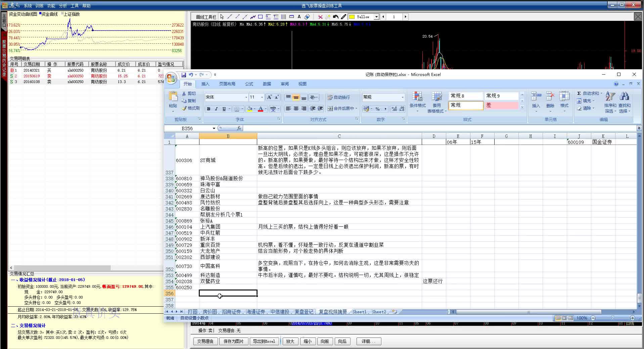Pick the zigzag wave line drawing tool
Screen dimensions: 644x349
252,17
